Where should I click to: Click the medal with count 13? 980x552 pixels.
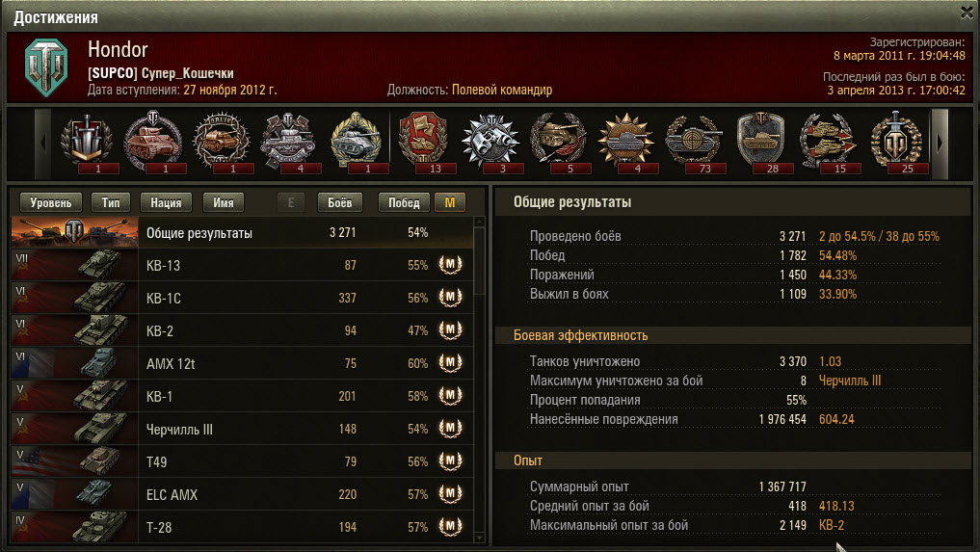point(423,142)
